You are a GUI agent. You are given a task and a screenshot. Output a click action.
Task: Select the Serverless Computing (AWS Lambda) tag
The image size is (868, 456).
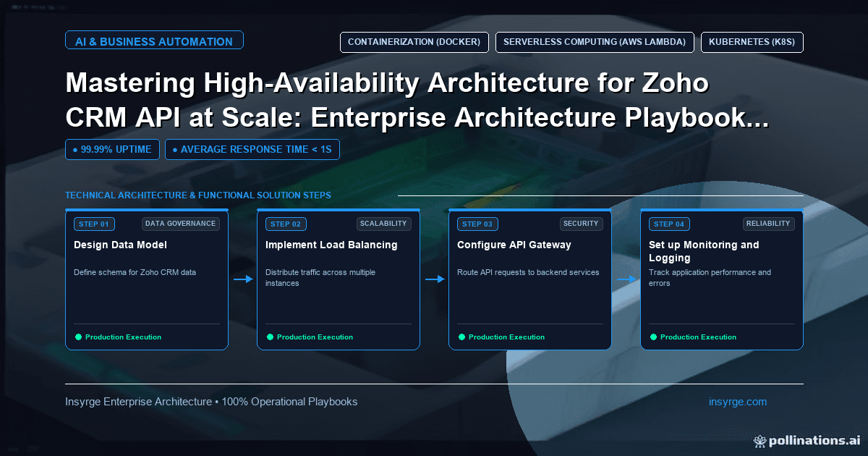(x=595, y=42)
